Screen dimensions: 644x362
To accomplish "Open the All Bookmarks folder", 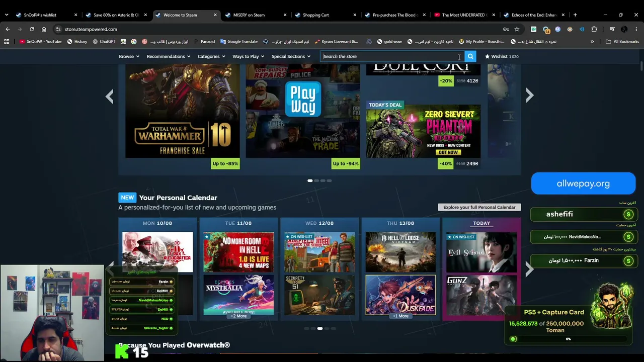I will pos(622,42).
